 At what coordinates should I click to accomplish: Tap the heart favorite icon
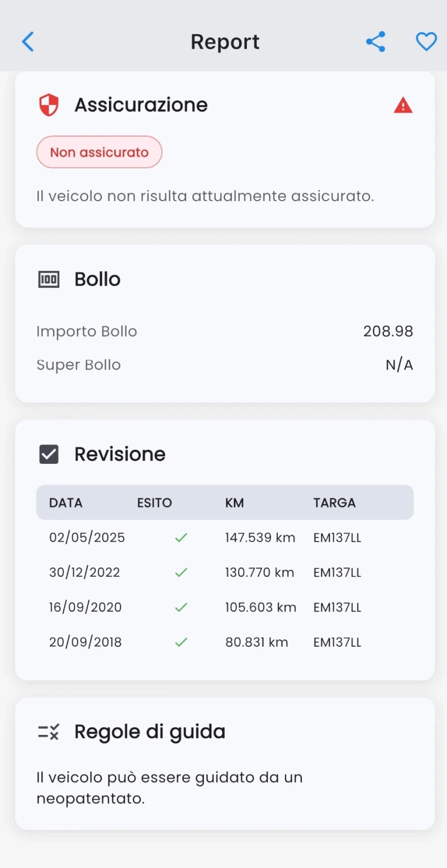[x=426, y=42]
